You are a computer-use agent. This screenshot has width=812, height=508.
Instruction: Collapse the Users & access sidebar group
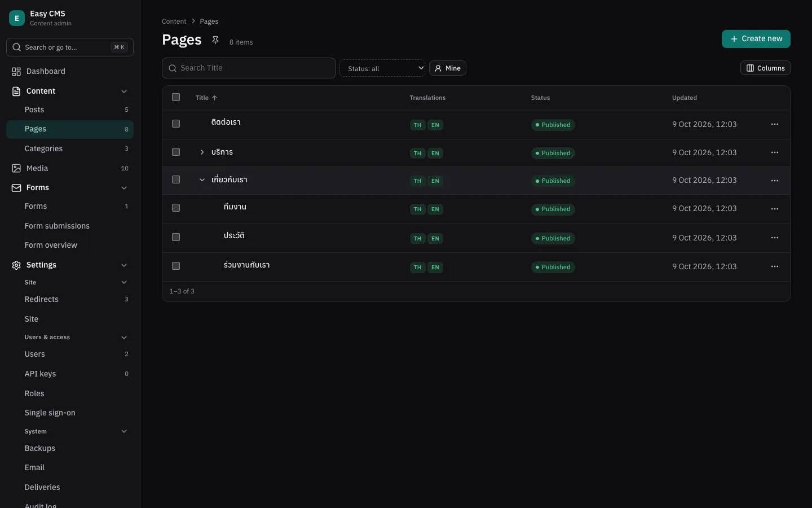pyautogui.click(x=124, y=338)
